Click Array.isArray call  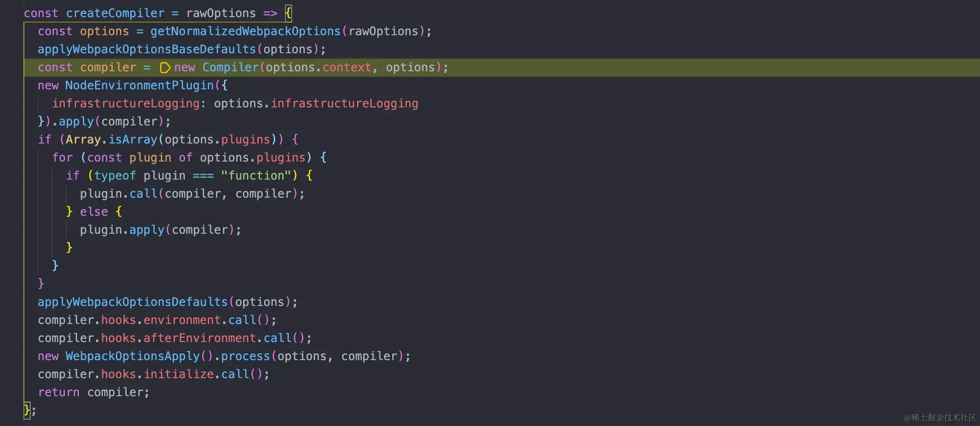click(111, 140)
